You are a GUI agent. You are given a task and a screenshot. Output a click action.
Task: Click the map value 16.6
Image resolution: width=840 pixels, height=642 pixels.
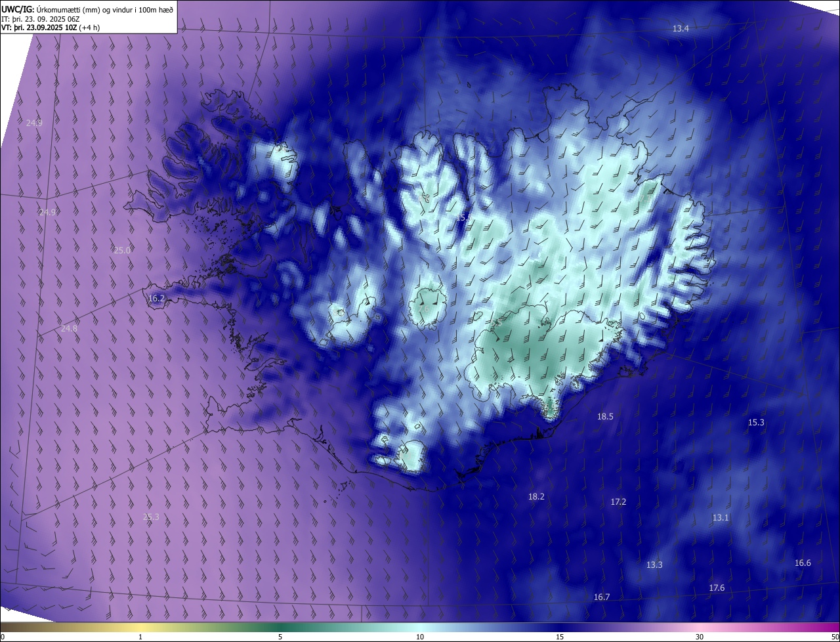click(803, 563)
